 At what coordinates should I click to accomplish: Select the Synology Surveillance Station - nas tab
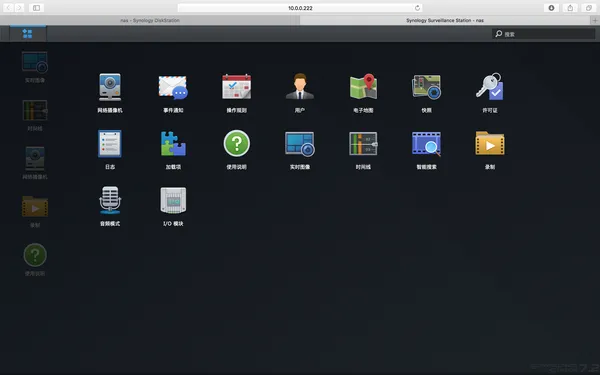[x=445, y=20]
